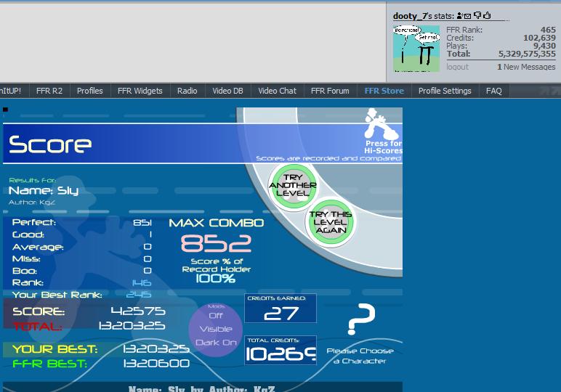
Task: Click the thumbs up icon
Action: pyautogui.click(x=487, y=15)
